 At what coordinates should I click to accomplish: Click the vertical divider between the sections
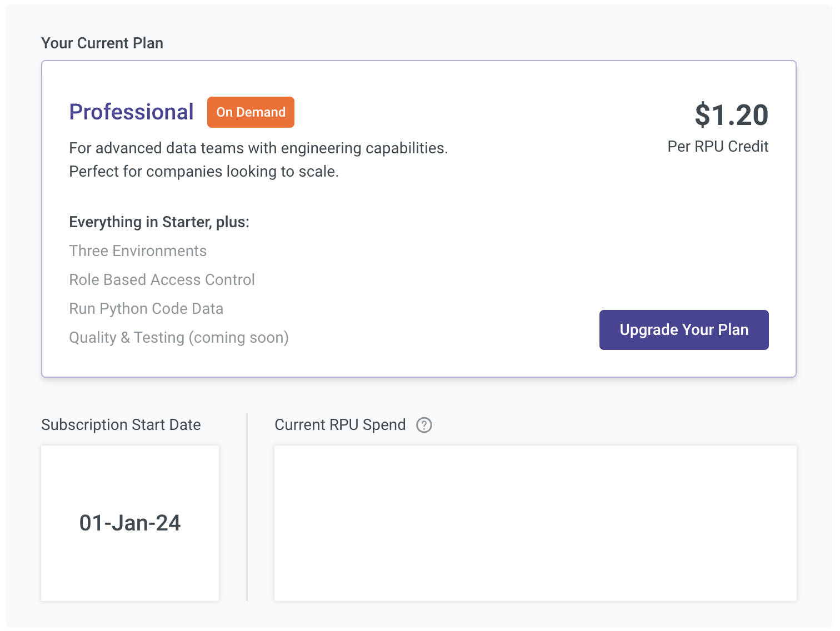[x=247, y=507]
